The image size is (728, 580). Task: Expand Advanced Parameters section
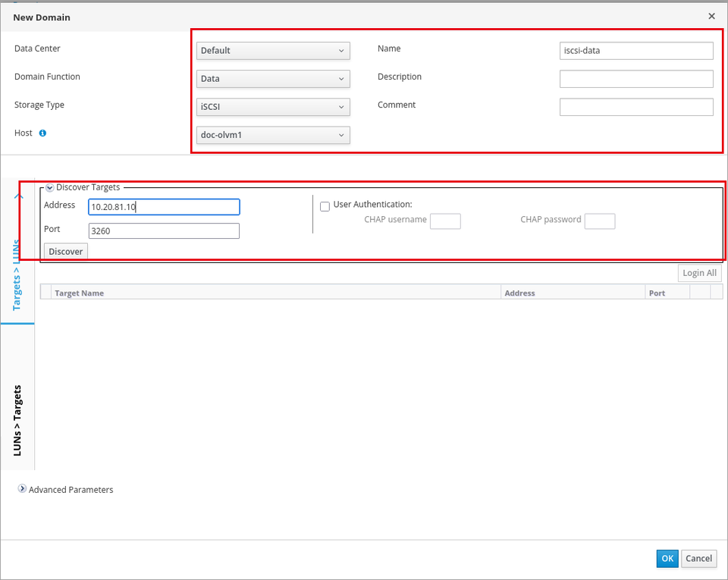coord(22,488)
